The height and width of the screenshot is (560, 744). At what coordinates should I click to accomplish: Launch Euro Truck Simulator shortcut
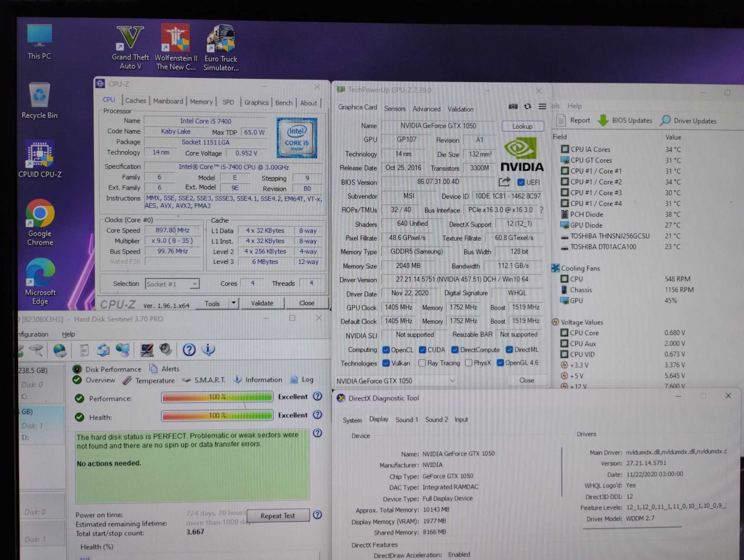[221, 48]
